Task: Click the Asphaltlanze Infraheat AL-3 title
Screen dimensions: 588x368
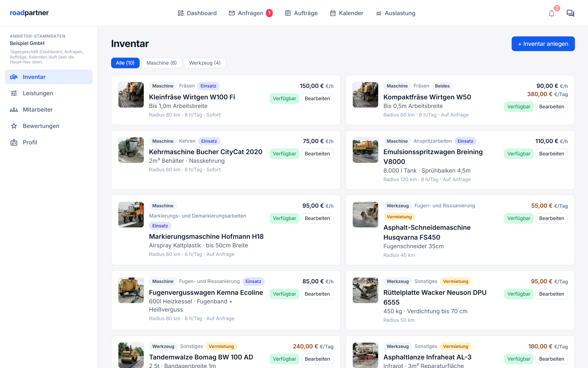Action: pyautogui.click(x=427, y=357)
